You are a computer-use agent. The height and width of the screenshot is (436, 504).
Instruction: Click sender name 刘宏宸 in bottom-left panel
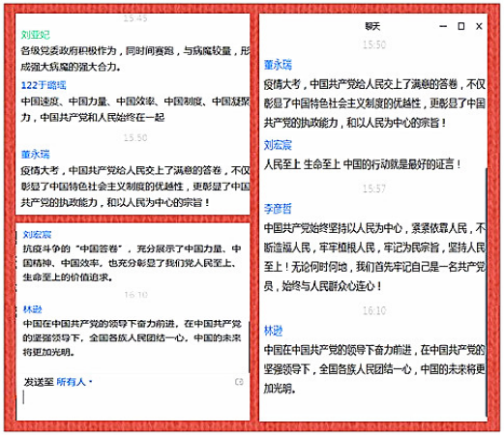pyautogui.click(x=37, y=235)
